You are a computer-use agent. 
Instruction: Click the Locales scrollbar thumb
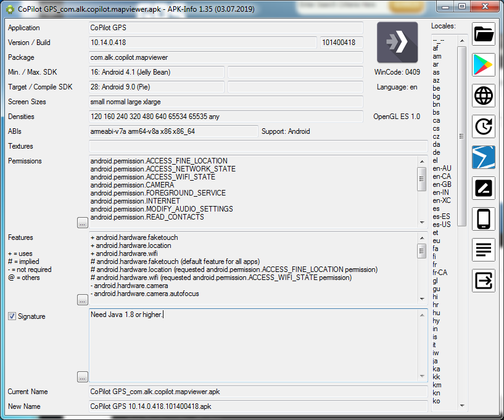(x=461, y=136)
